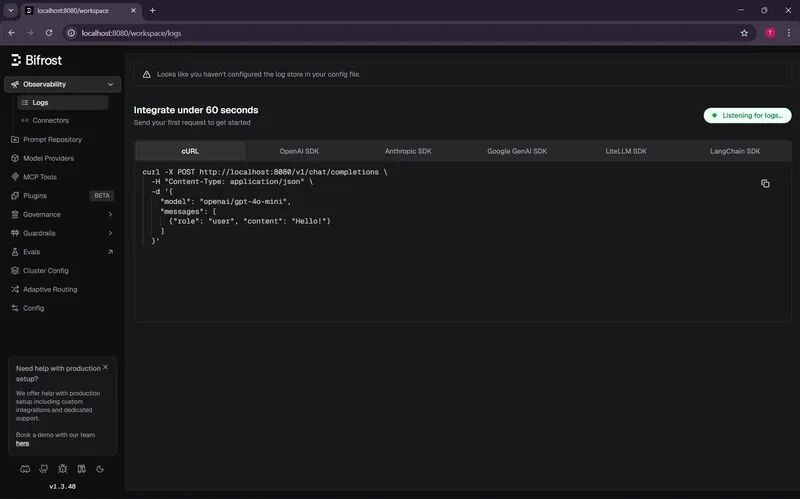Open the Anthropic SDK tab
The width and height of the screenshot is (800, 499).
[408, 151]
